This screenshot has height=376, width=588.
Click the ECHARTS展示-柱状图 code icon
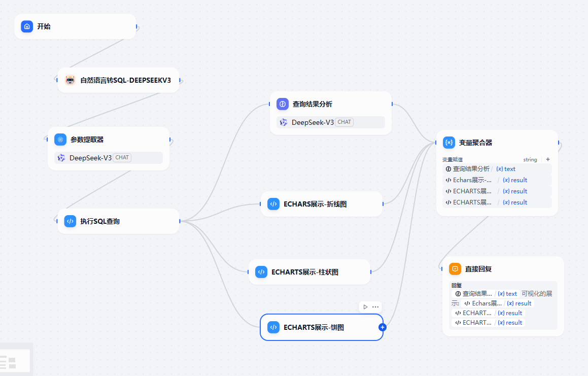(261, 272)
